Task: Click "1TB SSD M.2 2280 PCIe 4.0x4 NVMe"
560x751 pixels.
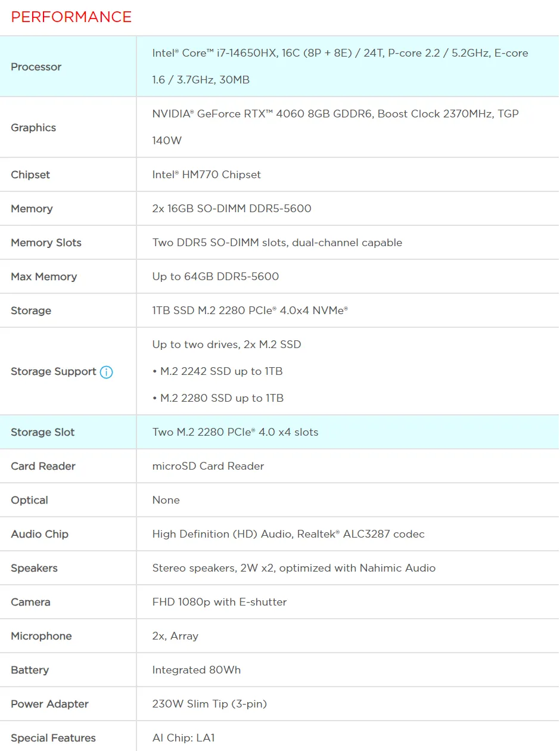Action: [250, 311]
